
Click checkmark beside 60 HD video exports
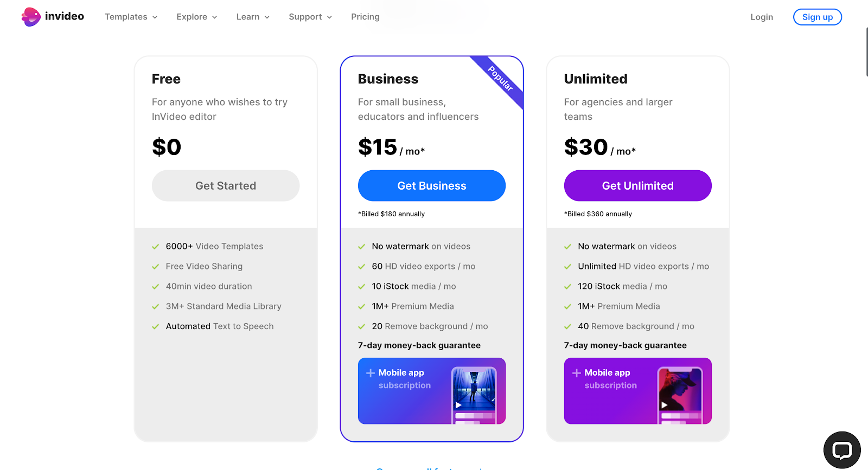[362, 267]
